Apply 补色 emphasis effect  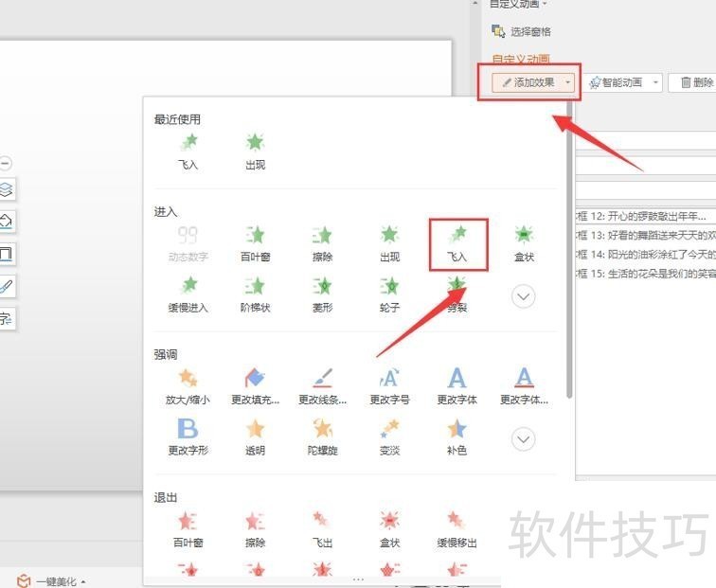tap(457, 437)
